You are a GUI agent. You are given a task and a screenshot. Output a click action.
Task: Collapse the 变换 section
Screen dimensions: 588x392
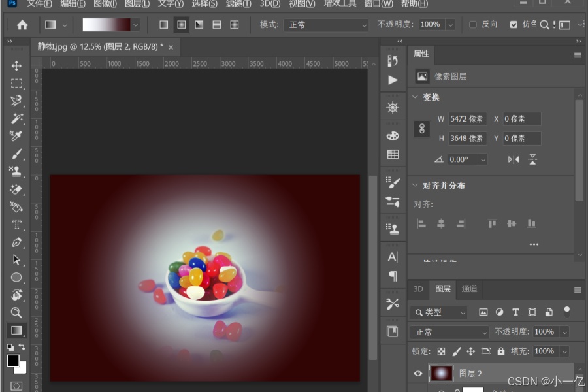click(415, 97)
